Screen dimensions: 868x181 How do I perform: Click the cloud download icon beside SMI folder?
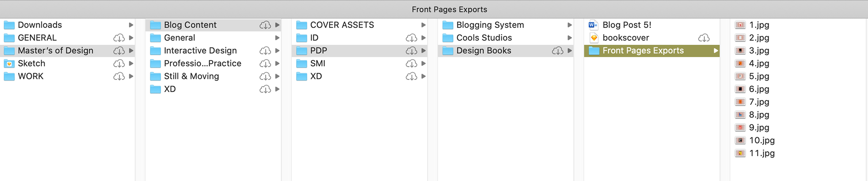click(x=411, y=64)
